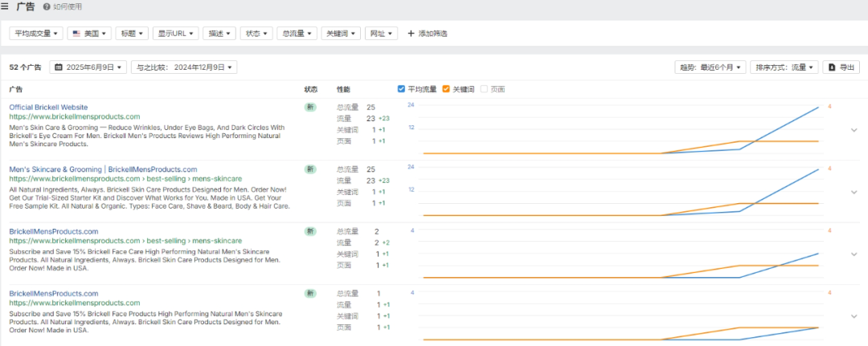This screenshot has height=346, width=868.
Task: Click the 新 status badge on first ad
Action: pos(310,107)
